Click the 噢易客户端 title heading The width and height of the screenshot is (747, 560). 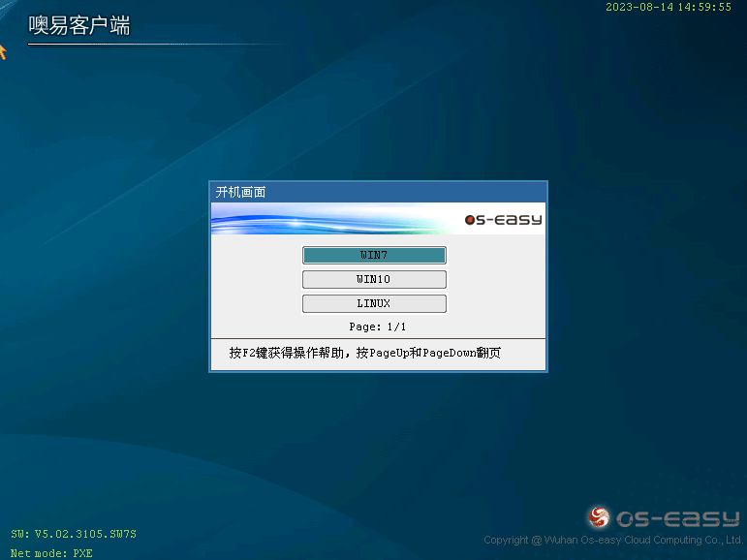[x=79, y=26]
